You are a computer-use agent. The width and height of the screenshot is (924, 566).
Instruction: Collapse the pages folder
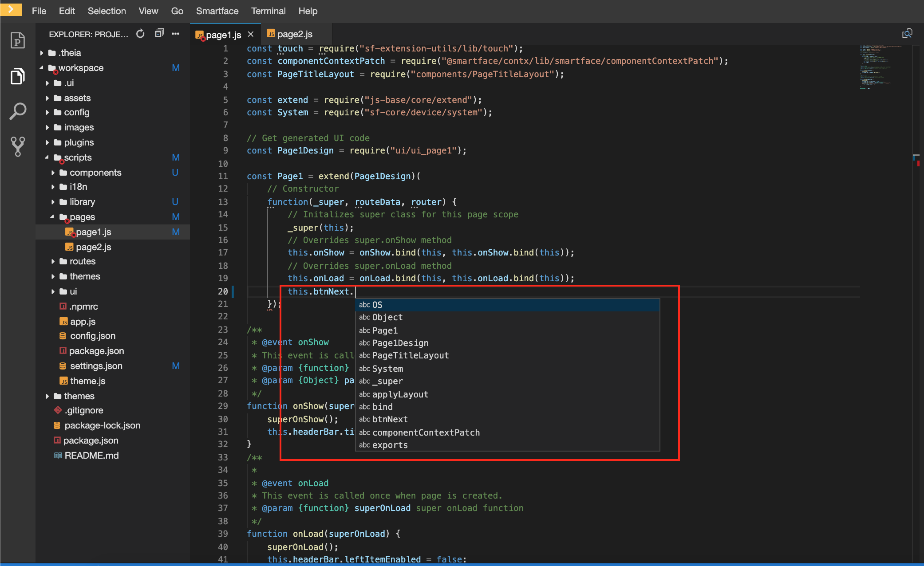coord(52,217)
